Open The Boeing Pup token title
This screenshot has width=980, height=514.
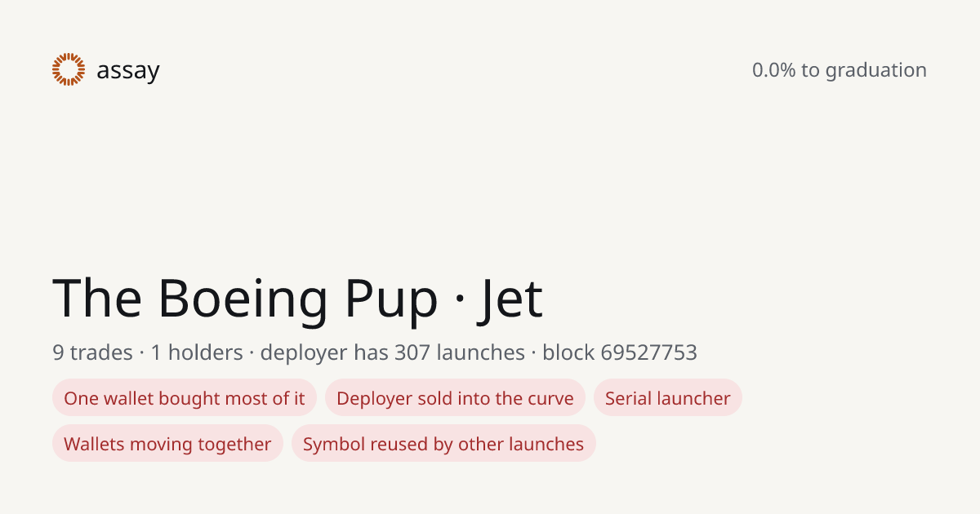245,299
